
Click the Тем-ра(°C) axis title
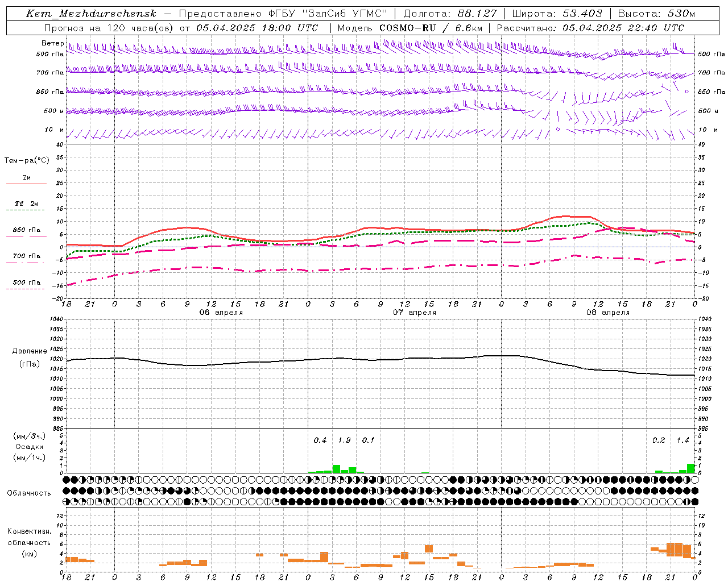[27, 161]
